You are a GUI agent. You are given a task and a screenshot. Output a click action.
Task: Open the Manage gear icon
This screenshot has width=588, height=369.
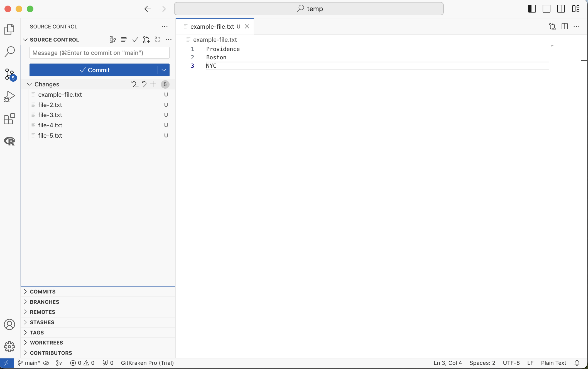9,347
